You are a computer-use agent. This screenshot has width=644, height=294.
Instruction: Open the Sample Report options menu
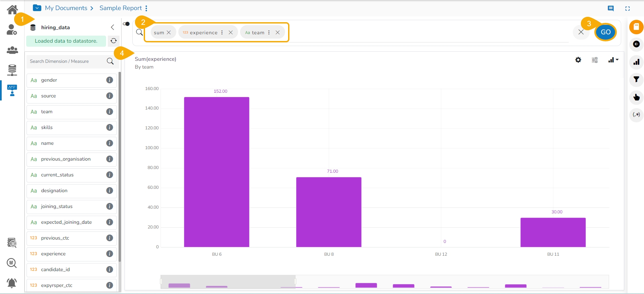[146, 8]
